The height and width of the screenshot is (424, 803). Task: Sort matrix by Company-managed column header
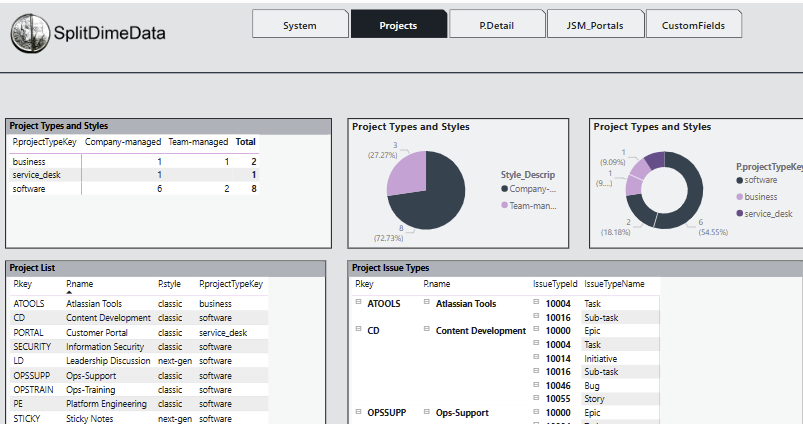coord(123,142)
